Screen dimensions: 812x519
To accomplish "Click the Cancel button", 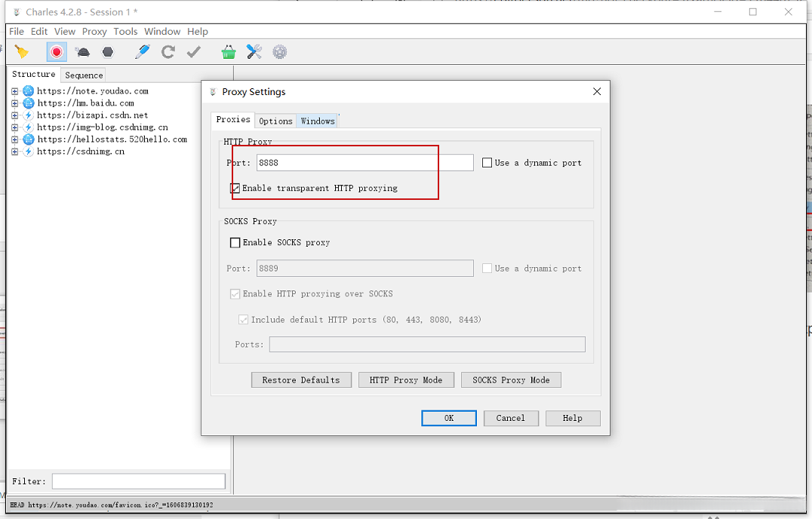I will [x=511, y=418].
